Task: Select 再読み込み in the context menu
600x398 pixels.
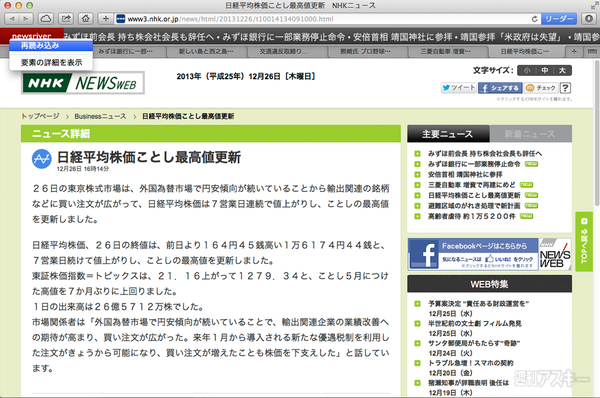Action: pos(51,46)
